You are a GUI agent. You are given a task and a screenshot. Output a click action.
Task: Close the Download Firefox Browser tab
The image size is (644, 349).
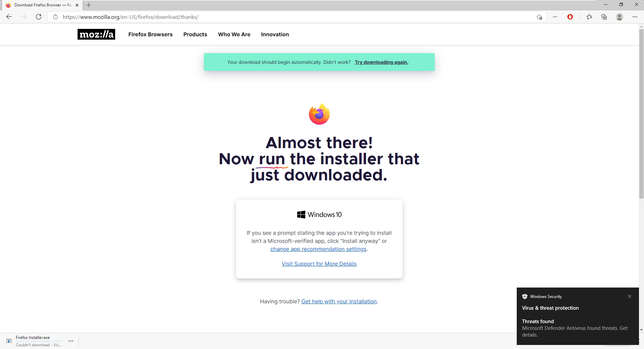[x=77, y=5]
